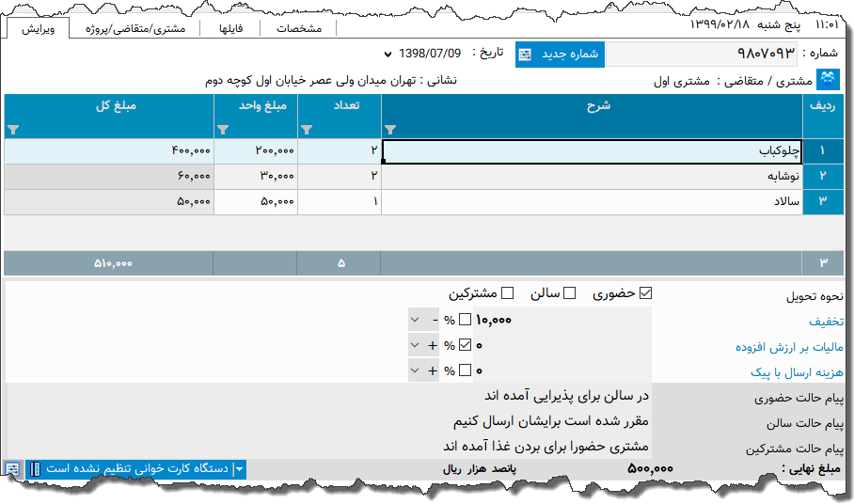Click the هزینه ارسال با پیک link
The height and width of the screenshot is (504, 854).
pyautogui.click(x=797, y=372)
